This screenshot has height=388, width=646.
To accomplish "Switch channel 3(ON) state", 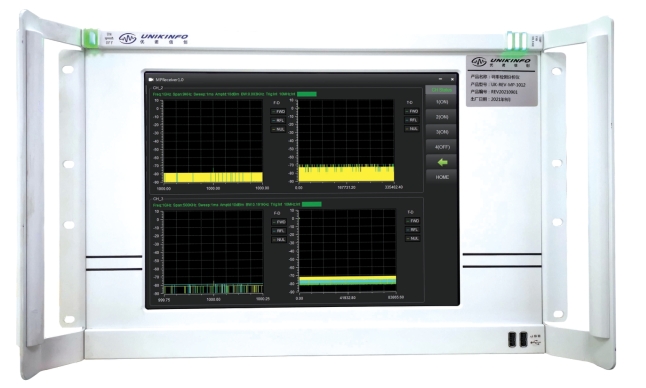I will 442,132.
